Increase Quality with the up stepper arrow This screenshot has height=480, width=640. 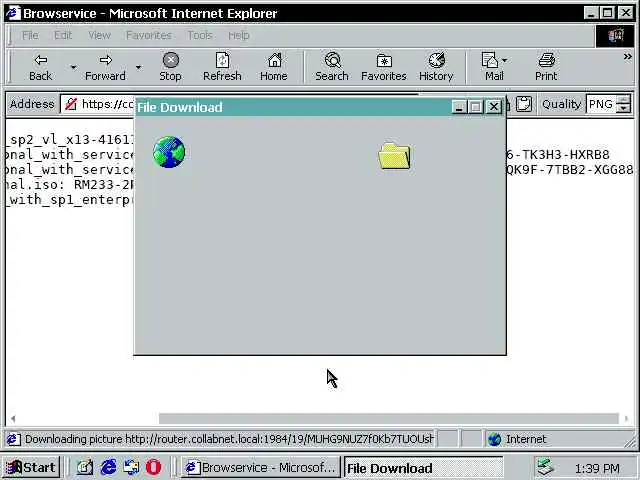(623, 100)
